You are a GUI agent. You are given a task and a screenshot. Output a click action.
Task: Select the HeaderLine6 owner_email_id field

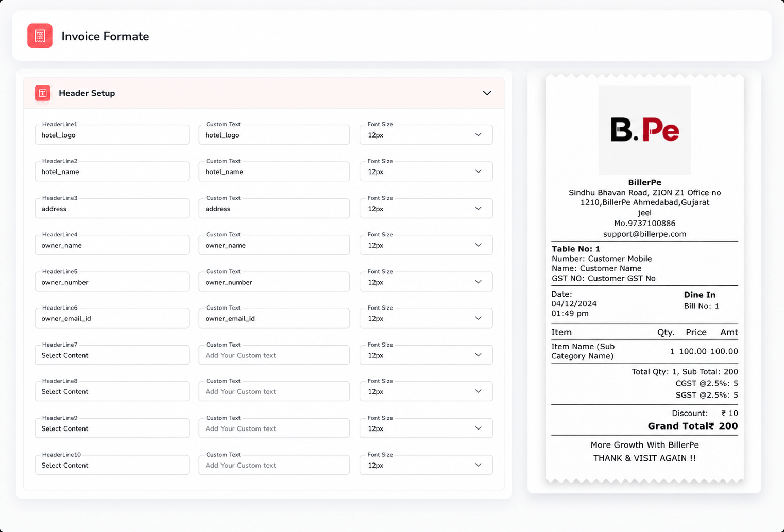(112, 318)
